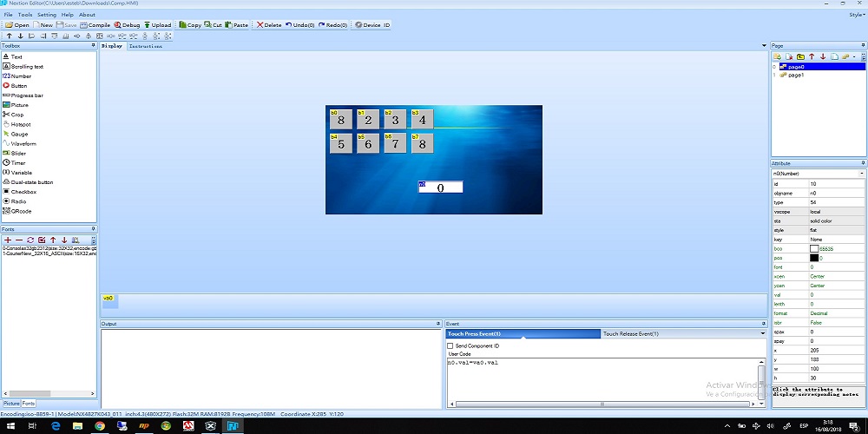The width and height of the screenshot is (868, 434).
Task: Add a Progress bar component
Action: point(23,95)
